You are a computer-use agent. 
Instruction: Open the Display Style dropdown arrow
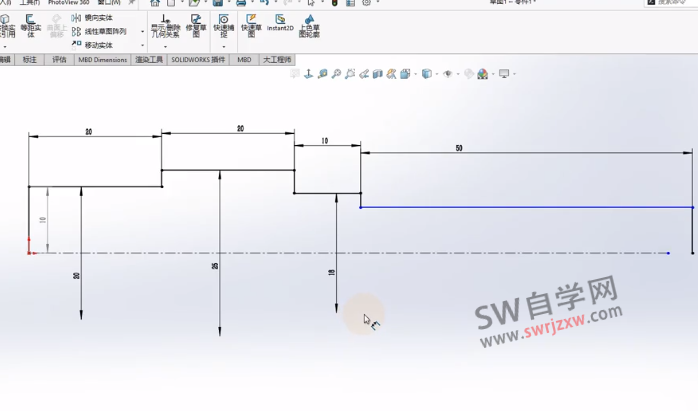pos(437,74)
